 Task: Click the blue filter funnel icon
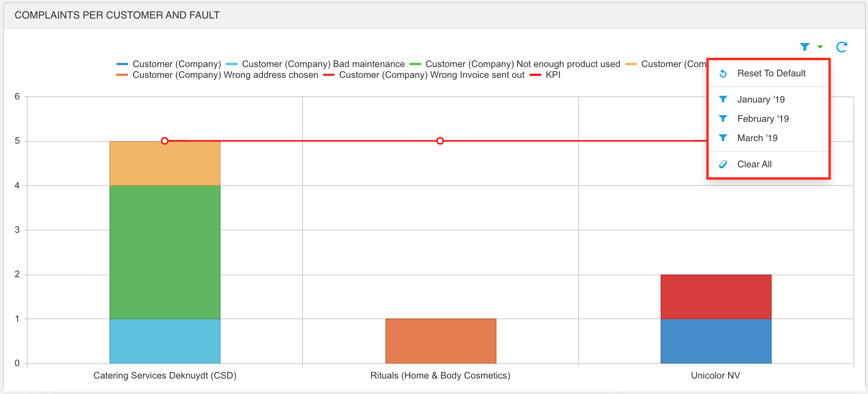804,47
